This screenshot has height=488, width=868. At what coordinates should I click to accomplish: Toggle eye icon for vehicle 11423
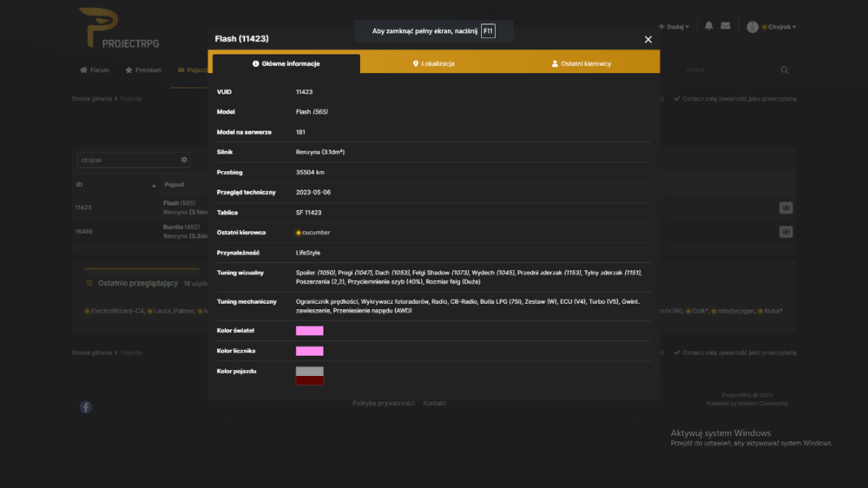click(x=786, y=208)
